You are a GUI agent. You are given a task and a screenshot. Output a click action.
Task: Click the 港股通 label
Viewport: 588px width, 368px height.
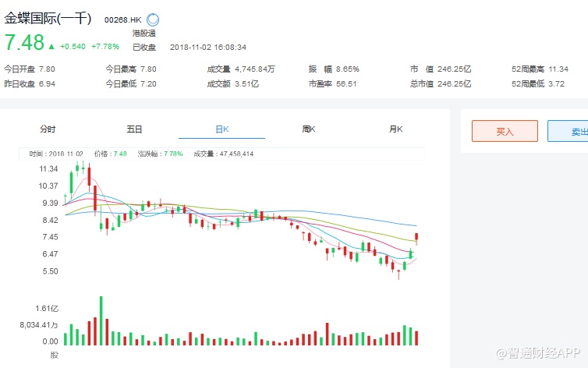143,33
